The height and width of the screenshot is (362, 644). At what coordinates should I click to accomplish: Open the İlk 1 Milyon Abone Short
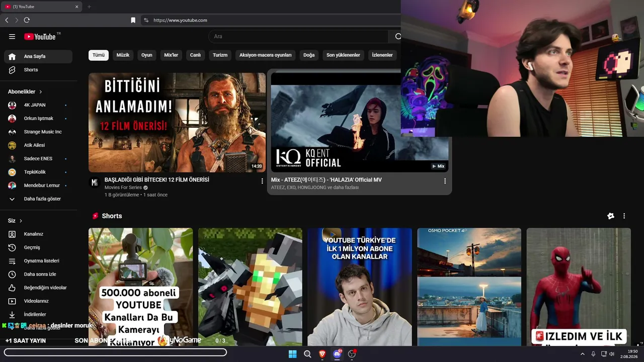click(x=359, y=287)
